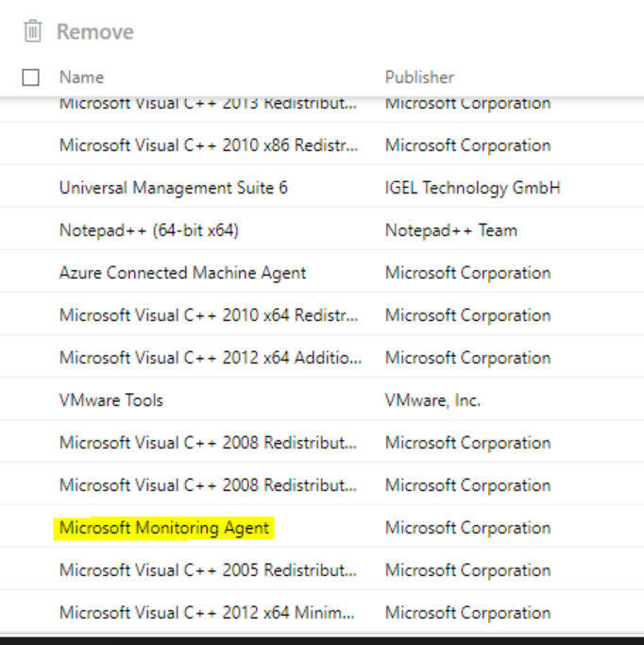Click the trash can icon beside Remove
Image resolution: width=644 pixels, height=645 pixels.
tap(32, 31)
